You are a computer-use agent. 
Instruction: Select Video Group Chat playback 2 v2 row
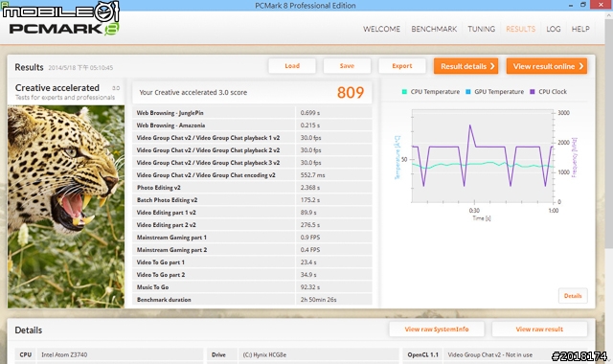point(252,150)
